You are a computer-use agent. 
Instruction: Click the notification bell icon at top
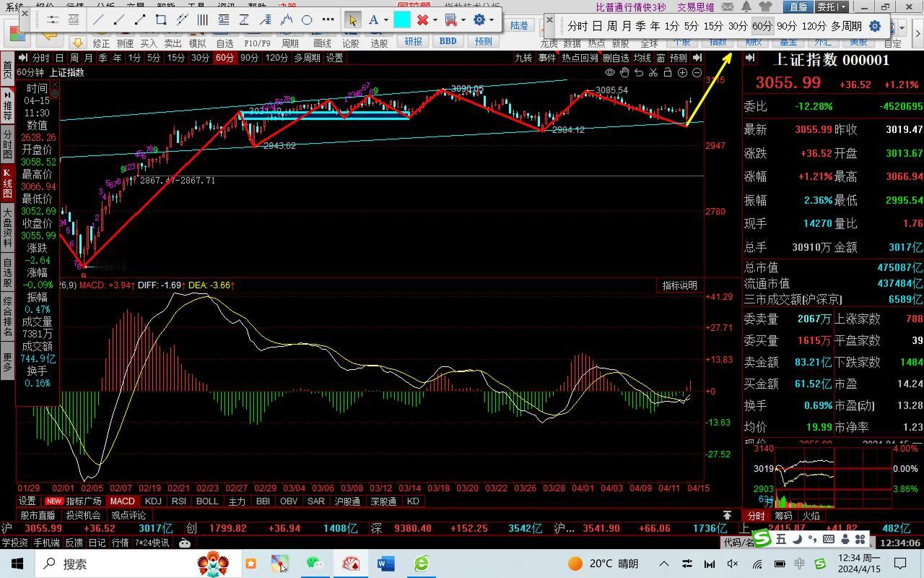click(745, 7)
